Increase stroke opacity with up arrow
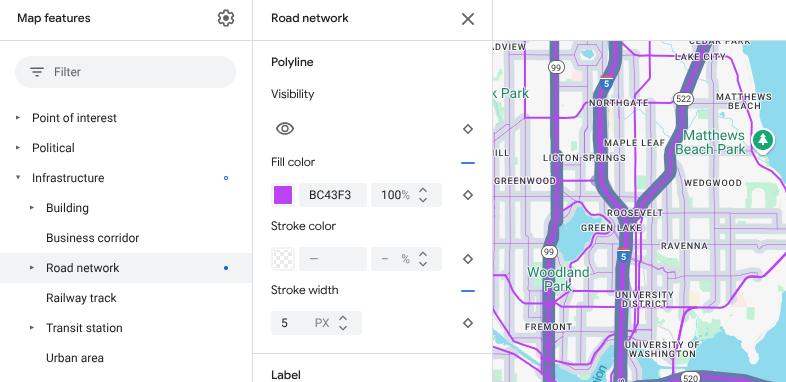 [423, 254]
